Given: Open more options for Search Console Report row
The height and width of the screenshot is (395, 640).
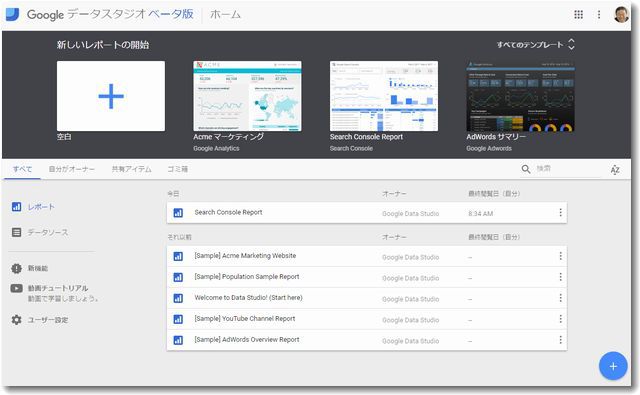Looking at the screenshot, I should click(x=560, y=213).
